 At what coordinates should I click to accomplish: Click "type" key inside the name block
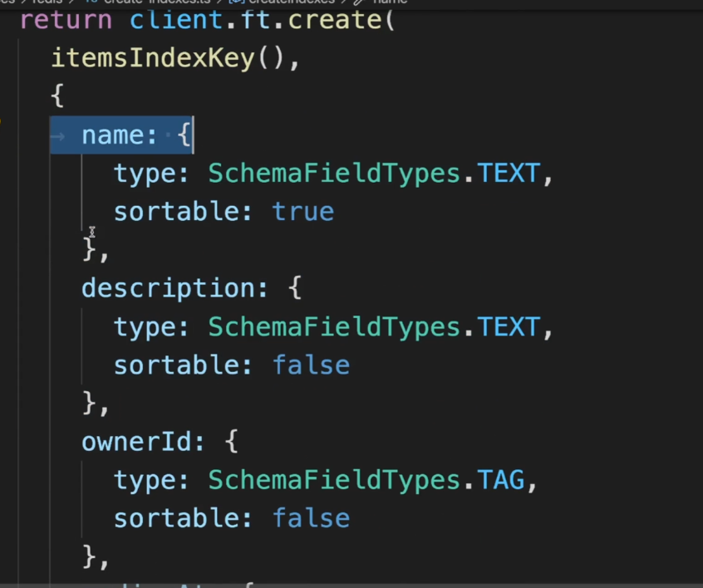[x=145, y=174]
